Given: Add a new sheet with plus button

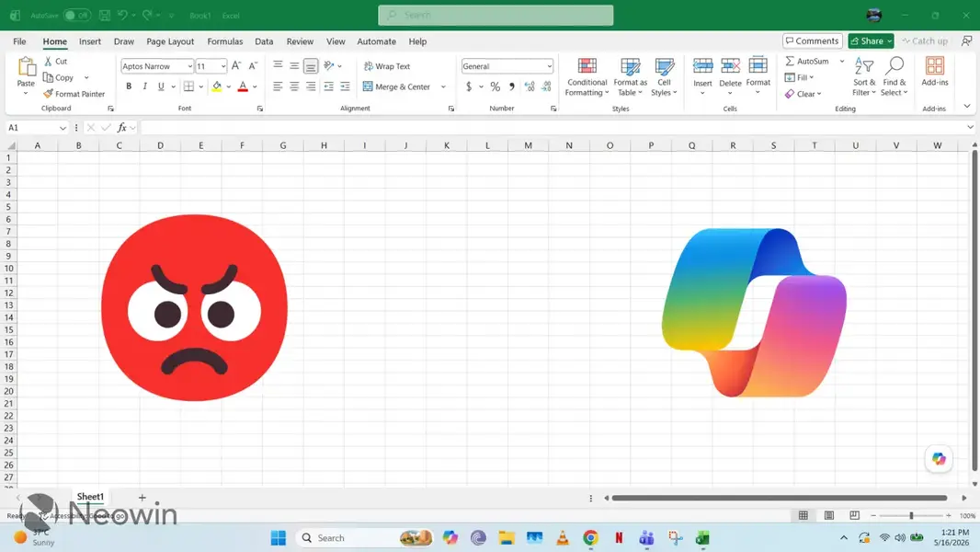Looking at the screenshot, I should pyautogui.click(x=142, y=498).
